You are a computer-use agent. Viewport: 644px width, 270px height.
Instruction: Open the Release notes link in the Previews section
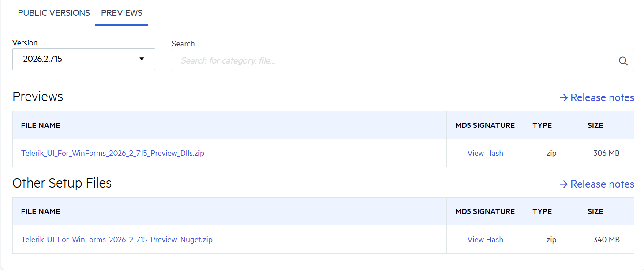click(x=603, y=97)
